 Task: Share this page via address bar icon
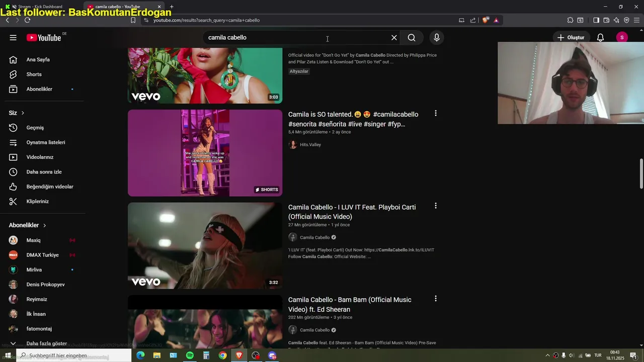[x=473, y=20]
